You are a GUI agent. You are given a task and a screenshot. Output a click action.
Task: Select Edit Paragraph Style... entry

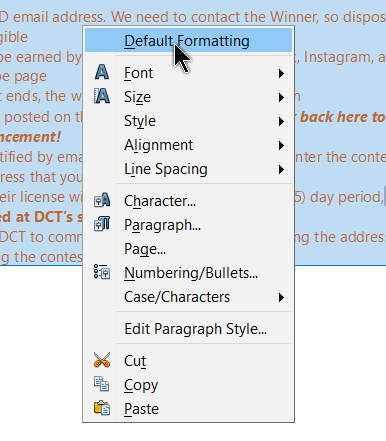coord(188,329)
